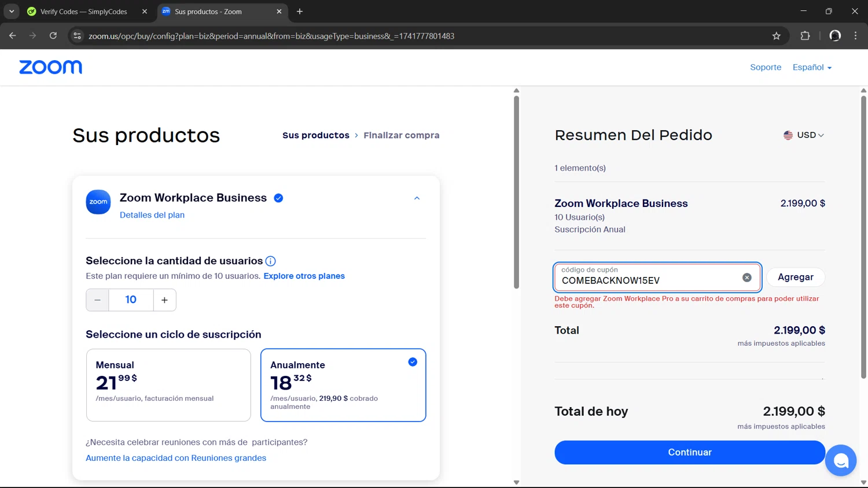Collapse the Zoom Workplace Business card
The width and height of the screenshot is (868, 488).
pyautogui.click(x=417, y=198)
